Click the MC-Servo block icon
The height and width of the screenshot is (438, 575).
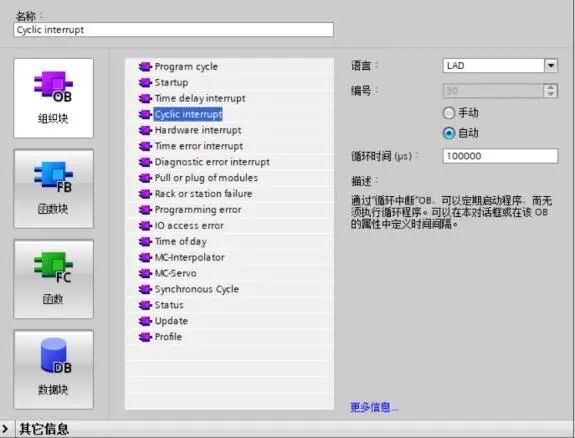tap(145, 273)
